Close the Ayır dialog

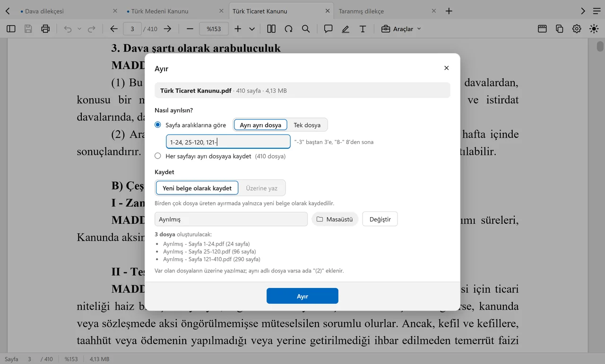click(x=446, y=68)
